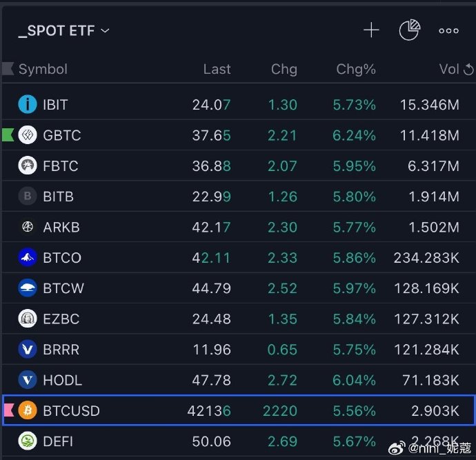Click the BITB logo icon
This screenshot has width=476, height=460.
click(x=28, y=196)
